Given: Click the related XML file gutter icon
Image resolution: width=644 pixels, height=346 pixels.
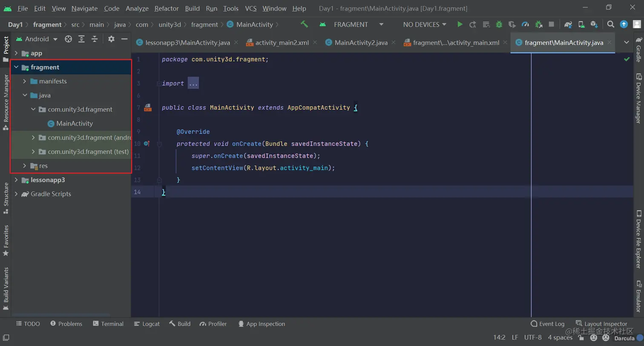Looking at the screenshot, I should point(148,108).
